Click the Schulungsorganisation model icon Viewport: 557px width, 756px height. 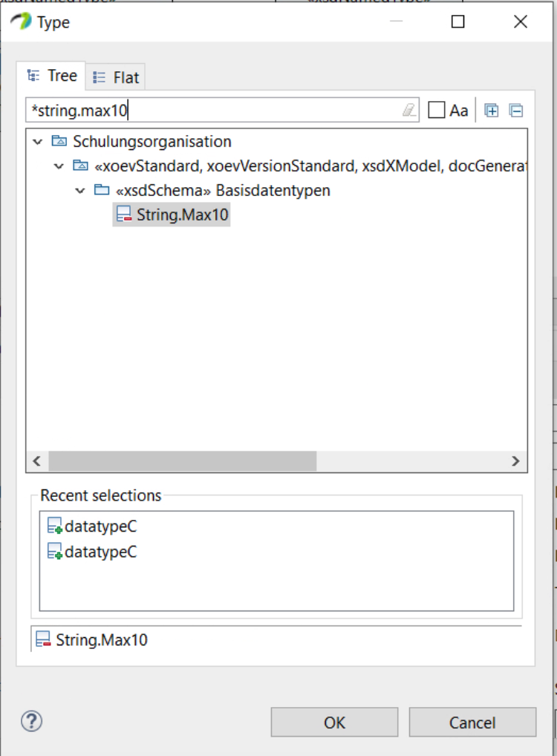tap(59, 141)
